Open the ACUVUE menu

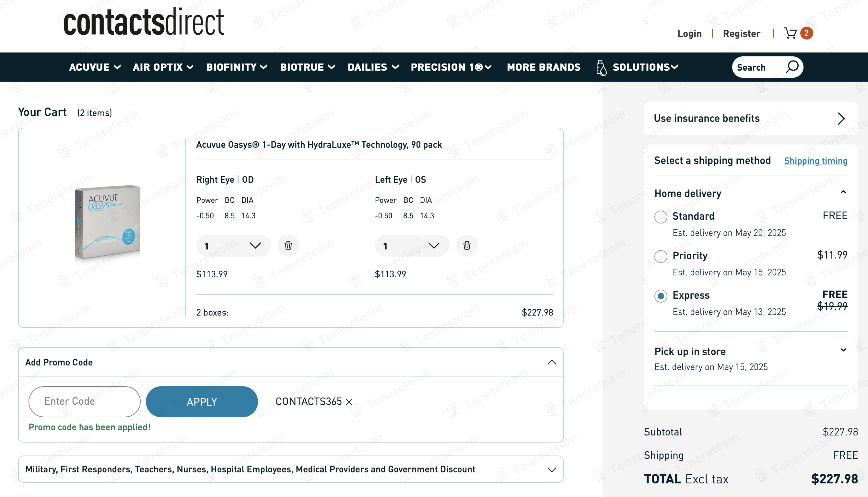coord(95,67)
